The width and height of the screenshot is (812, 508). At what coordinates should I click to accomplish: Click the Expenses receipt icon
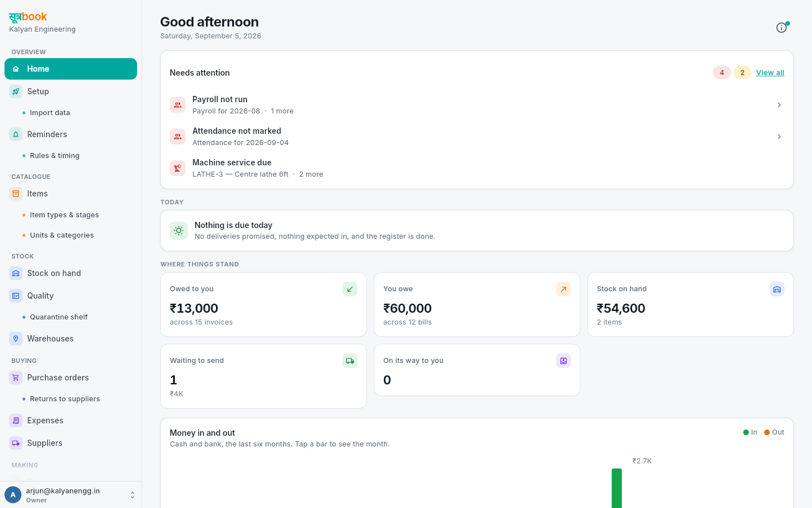(16, 421)
